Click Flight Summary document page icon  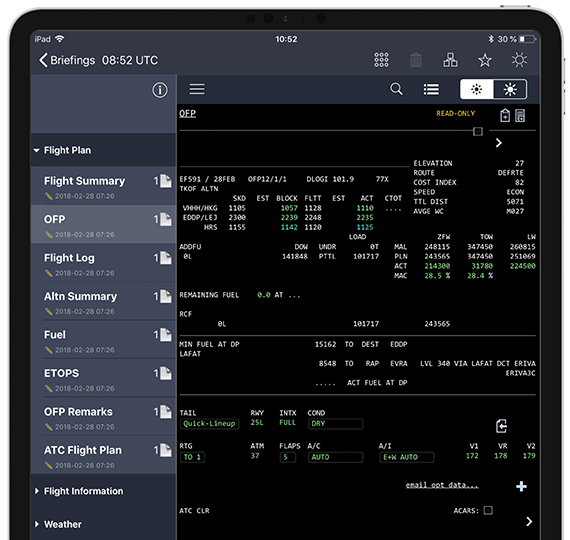click(x=166, y=181)
